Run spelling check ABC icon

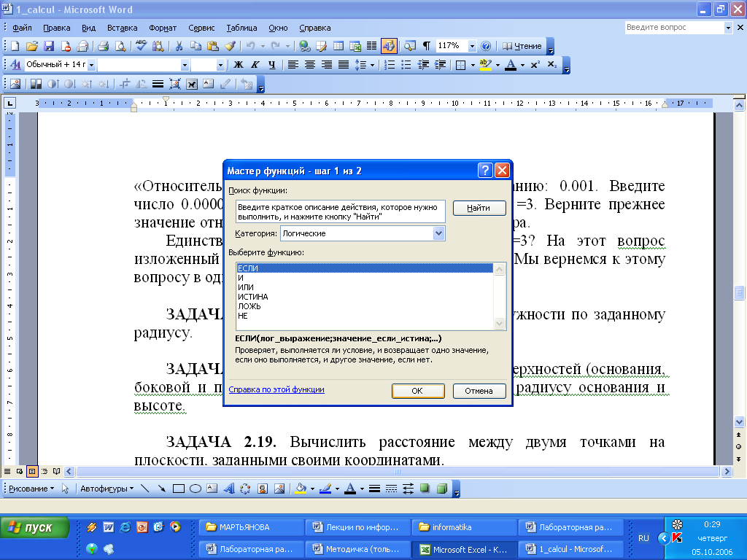coord(141,46)
